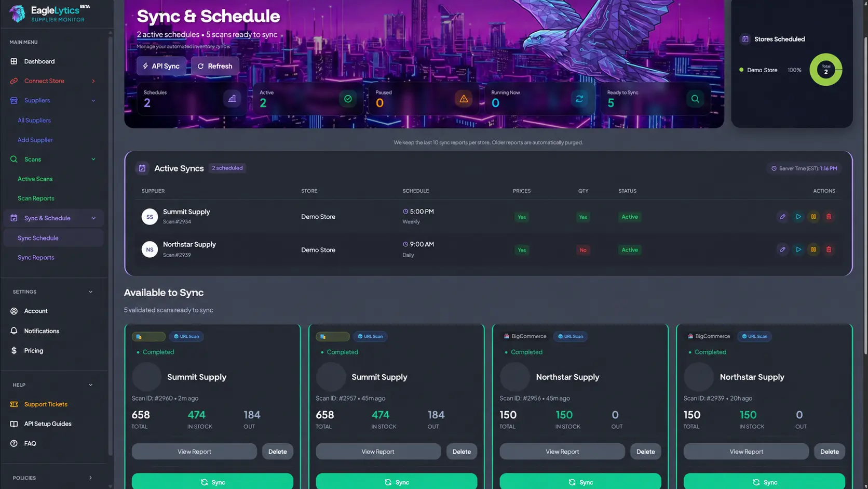Viewport: 868px width, 489px height.
Task: Collapse the Help section chevron
Action: (x=90, y=385)
